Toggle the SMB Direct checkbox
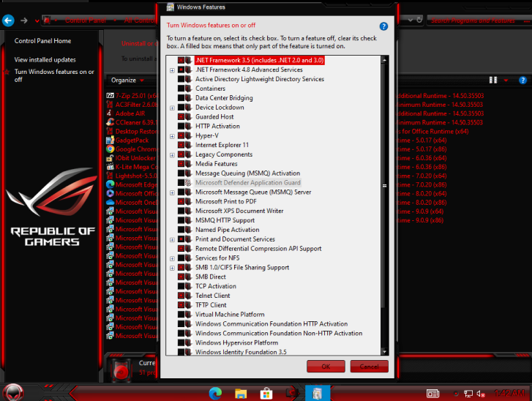Screen dimensions: 532x401 (x=181, y=277)
